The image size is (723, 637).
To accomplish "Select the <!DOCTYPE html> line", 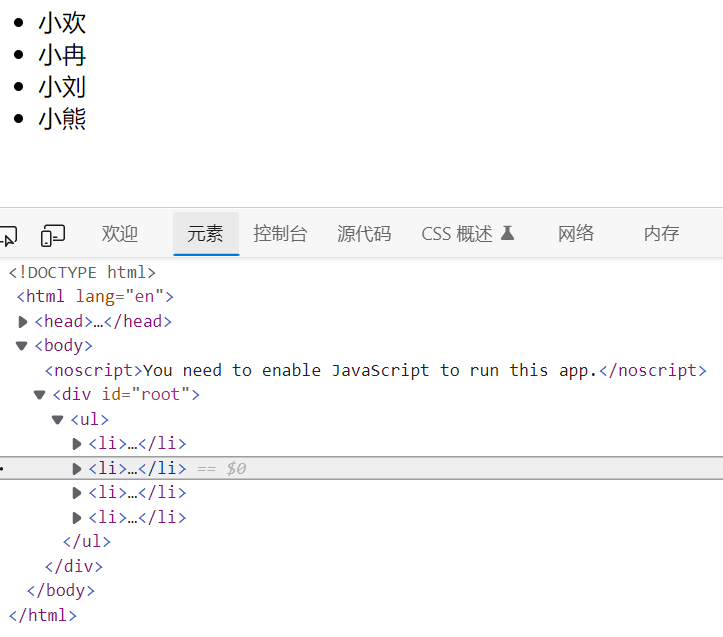I will [x=82, y=273].
